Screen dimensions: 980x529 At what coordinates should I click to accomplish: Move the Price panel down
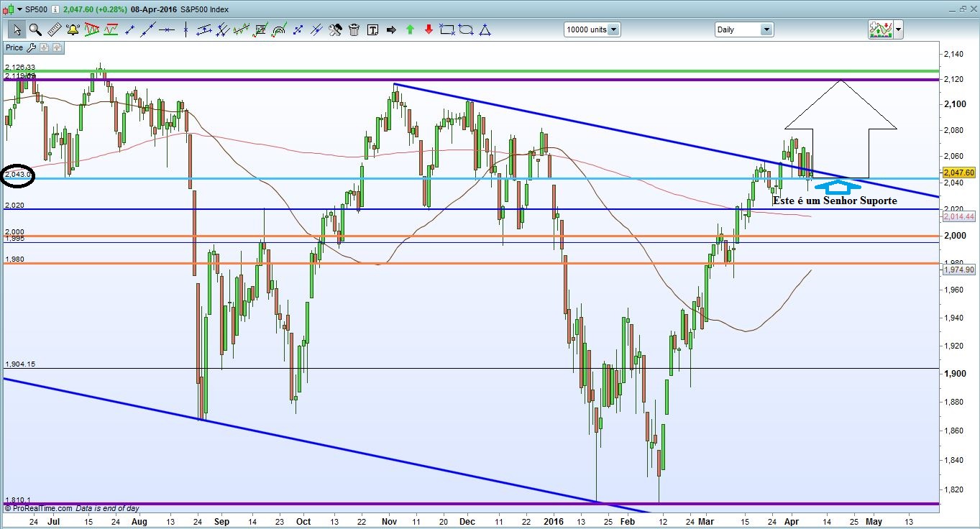(44, 47)
